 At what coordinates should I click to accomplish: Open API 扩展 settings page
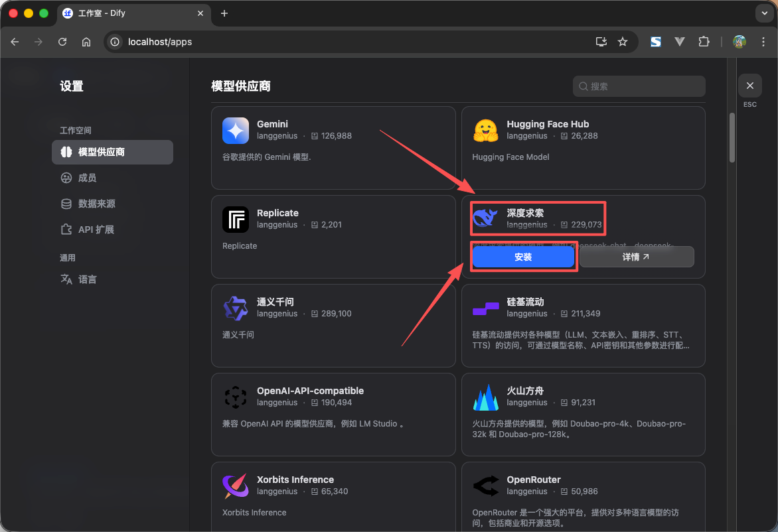(96, 230)
